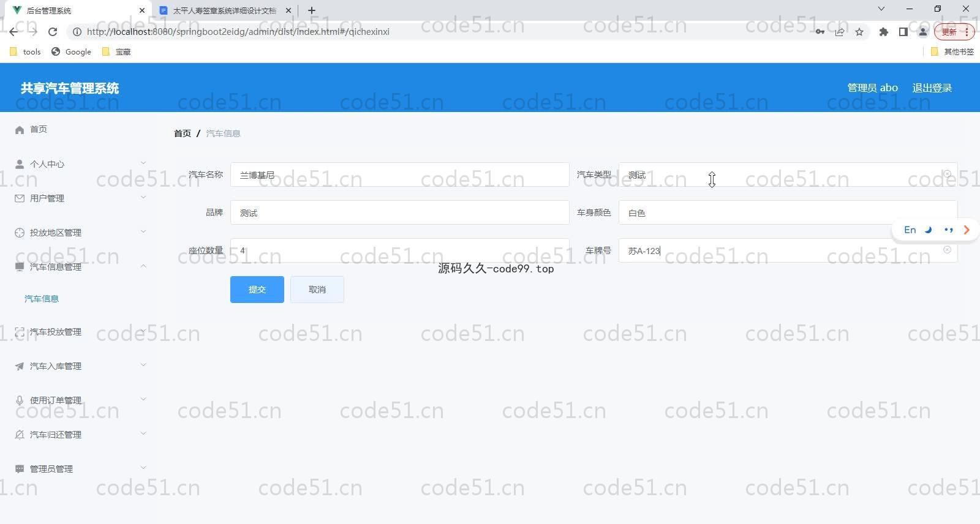This screenshot has height=524, width=980.
Task: Expand the 使用订单管理 menu chevron
Action: 143,399
